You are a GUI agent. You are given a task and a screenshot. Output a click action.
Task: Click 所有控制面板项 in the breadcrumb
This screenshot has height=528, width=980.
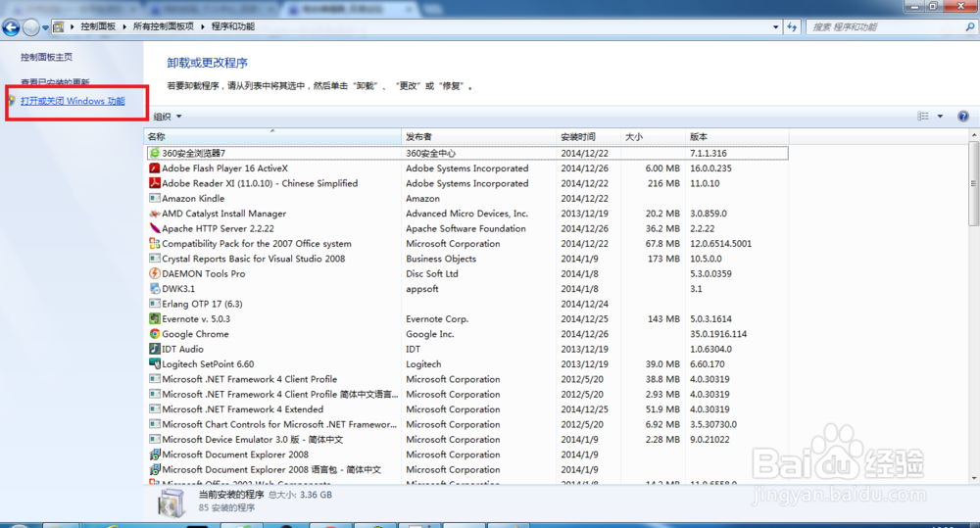163,26
